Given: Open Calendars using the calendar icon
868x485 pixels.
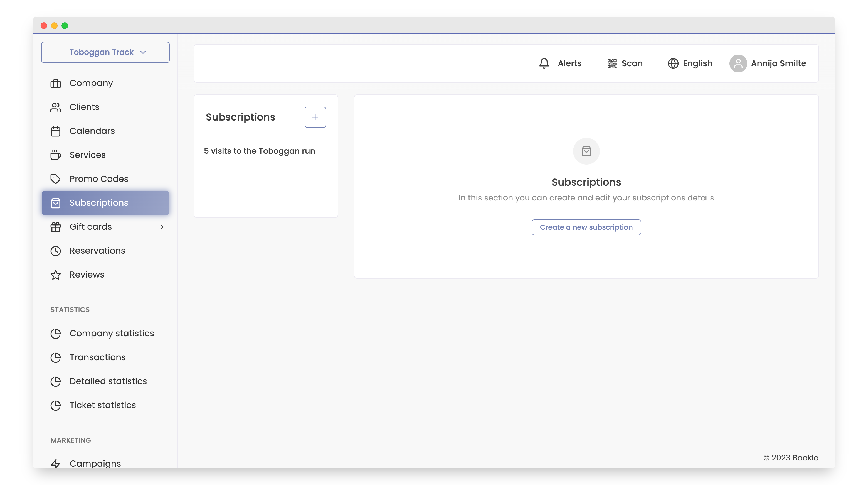Looking at the screenshot, I should [x=56, y=131].
